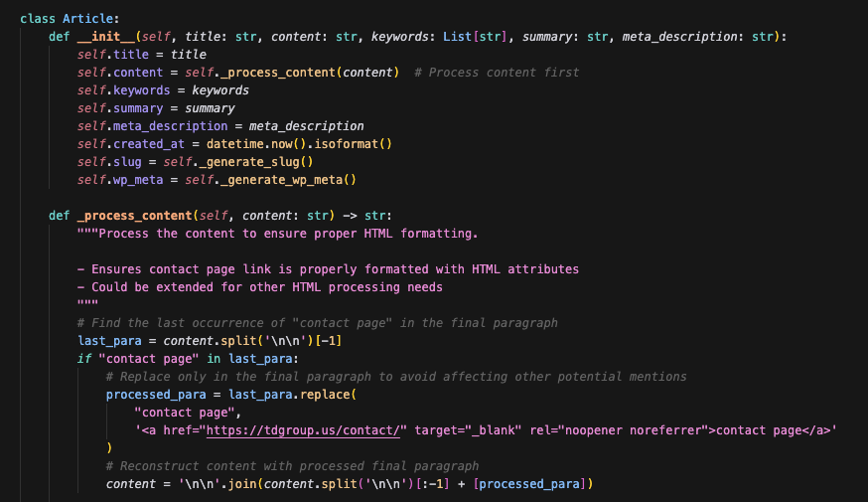Click the 'Process content first' comment
Image resolution: width=868 pixels, height=502 pixels.
497,73
